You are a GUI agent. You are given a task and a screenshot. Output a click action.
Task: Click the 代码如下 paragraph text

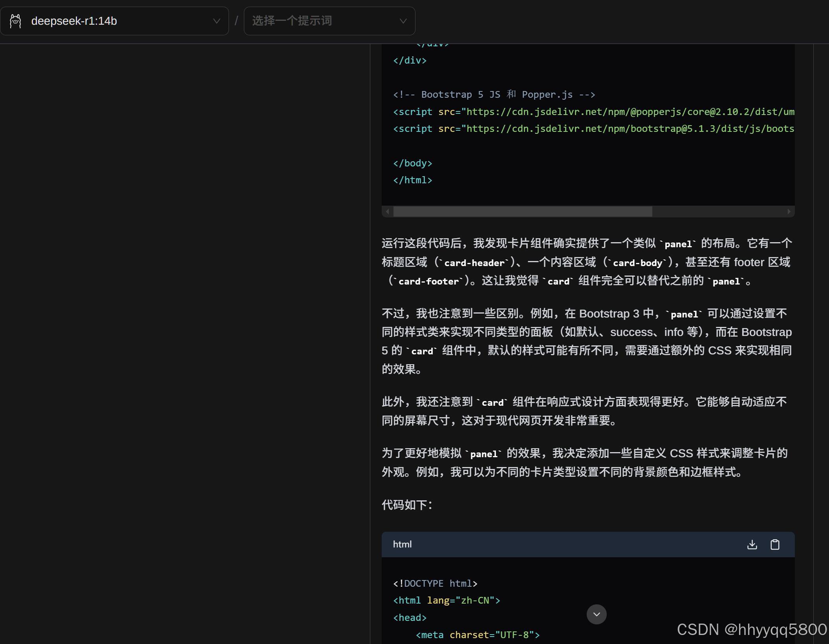[407, 505]
